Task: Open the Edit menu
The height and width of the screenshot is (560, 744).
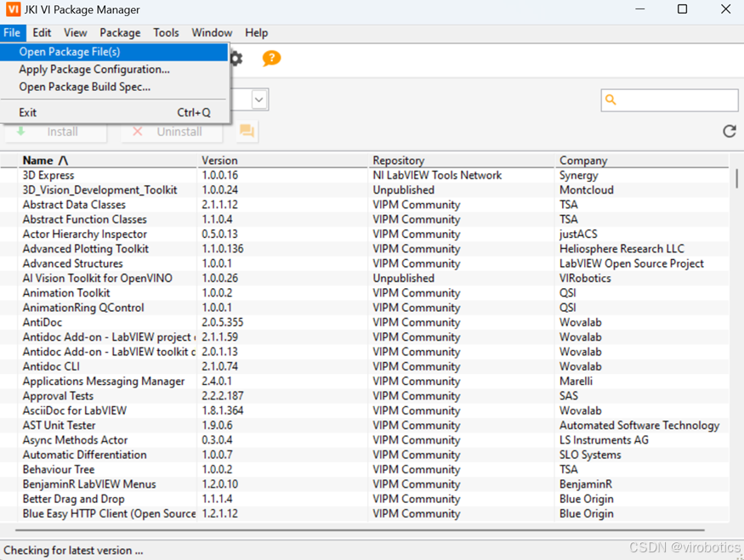Action: (42, 33)
